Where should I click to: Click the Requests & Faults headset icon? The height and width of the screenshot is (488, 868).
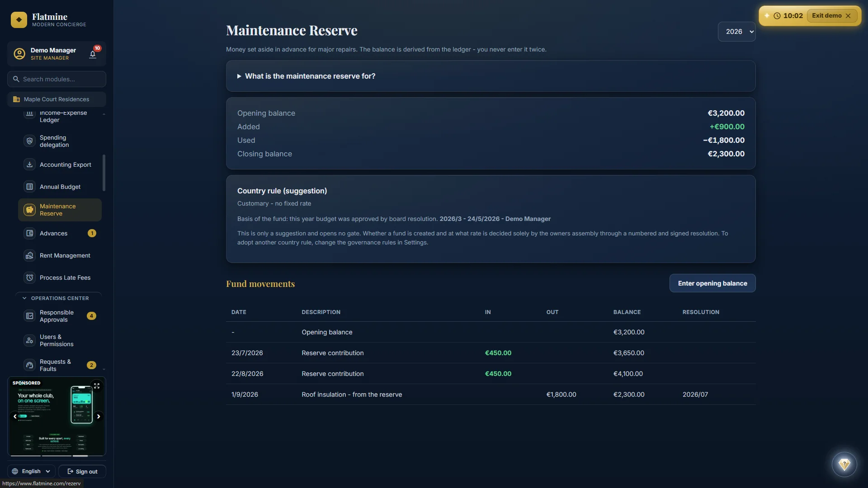point(29,365)
